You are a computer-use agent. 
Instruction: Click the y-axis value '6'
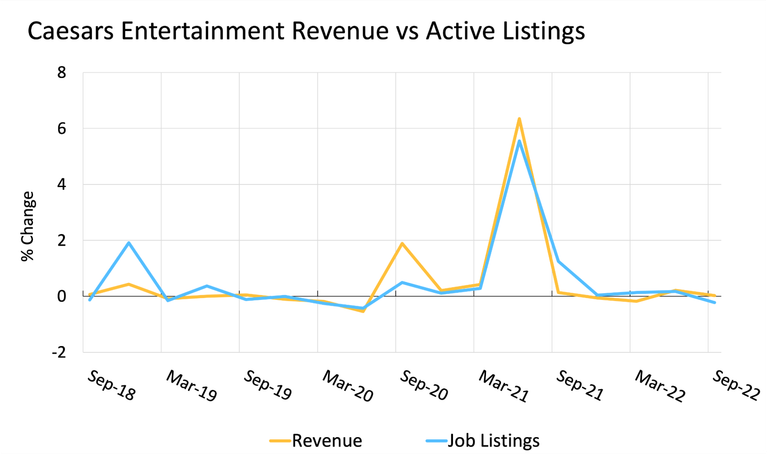(61, 128)
